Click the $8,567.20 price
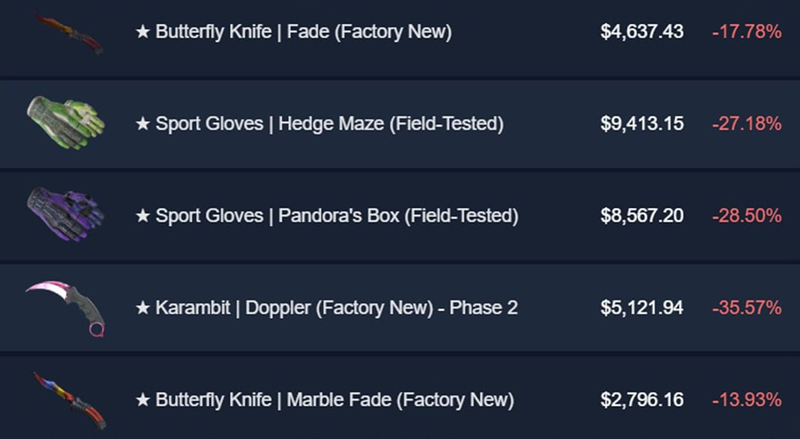 click(x=642, y=216)
